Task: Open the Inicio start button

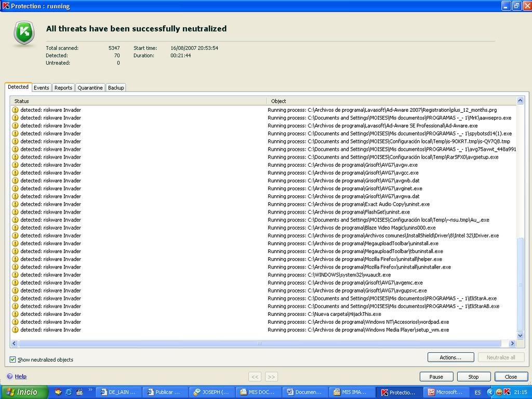Action: point(24,392)
